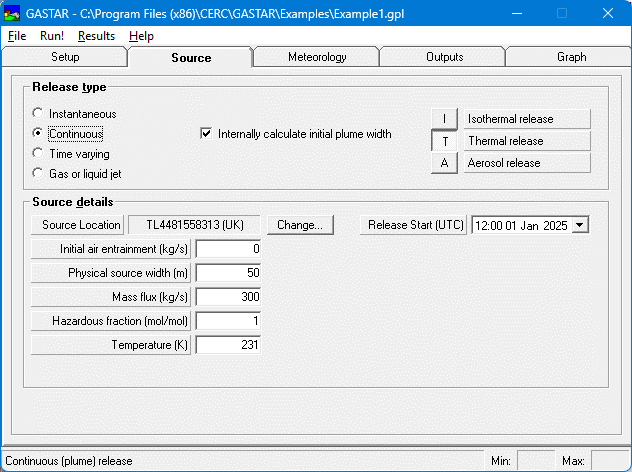Choose the Instantaneous release type
This screenshot has width=632, height=472.
pyautogui.click(x=39, y=114)
